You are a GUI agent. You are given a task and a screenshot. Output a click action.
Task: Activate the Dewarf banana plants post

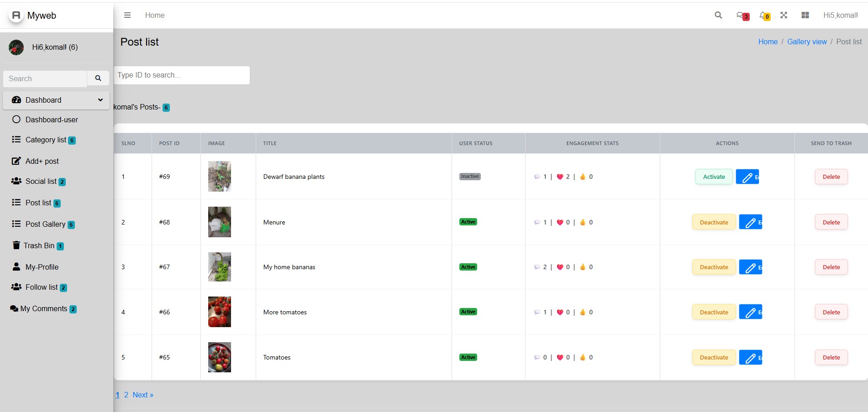point(714,177)
